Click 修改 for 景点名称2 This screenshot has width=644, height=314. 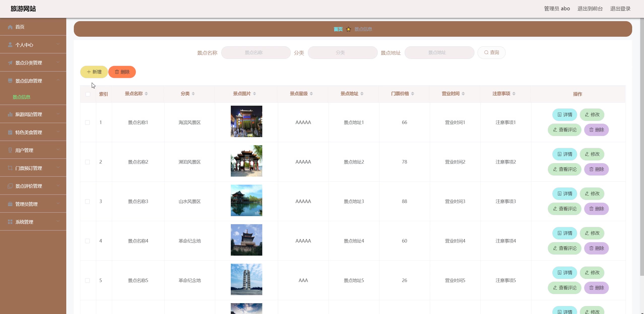592,154
